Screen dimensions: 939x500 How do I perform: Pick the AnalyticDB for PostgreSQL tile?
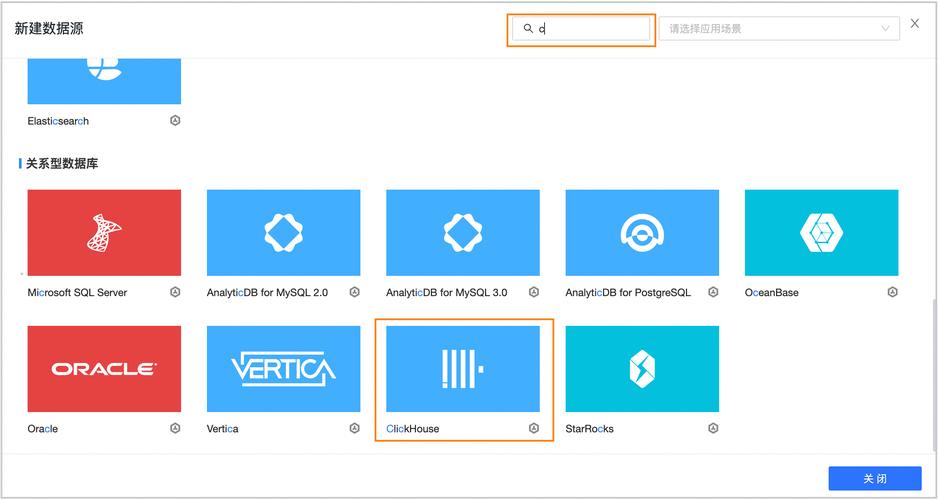click(642, 232)
